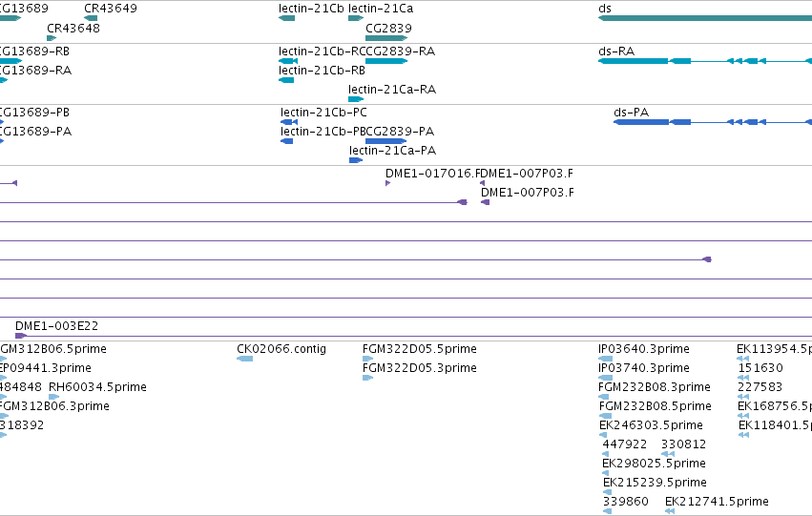Select the CG13689-PA protein label

coord(35,132)
